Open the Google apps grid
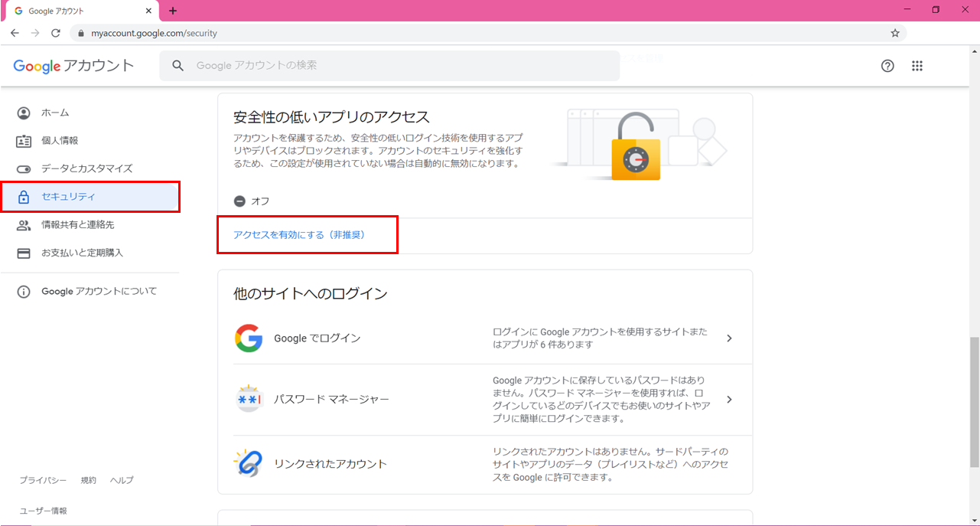980x526 pixels. 917,66
